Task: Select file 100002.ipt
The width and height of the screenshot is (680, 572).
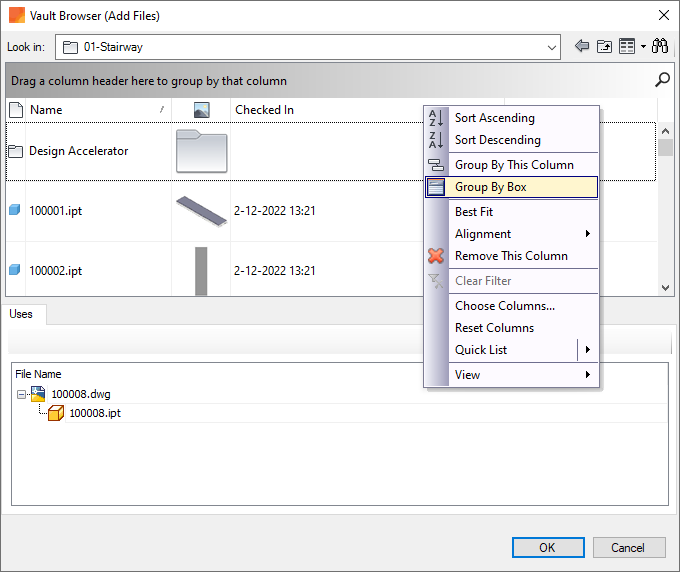Action: tap(56, 271)
